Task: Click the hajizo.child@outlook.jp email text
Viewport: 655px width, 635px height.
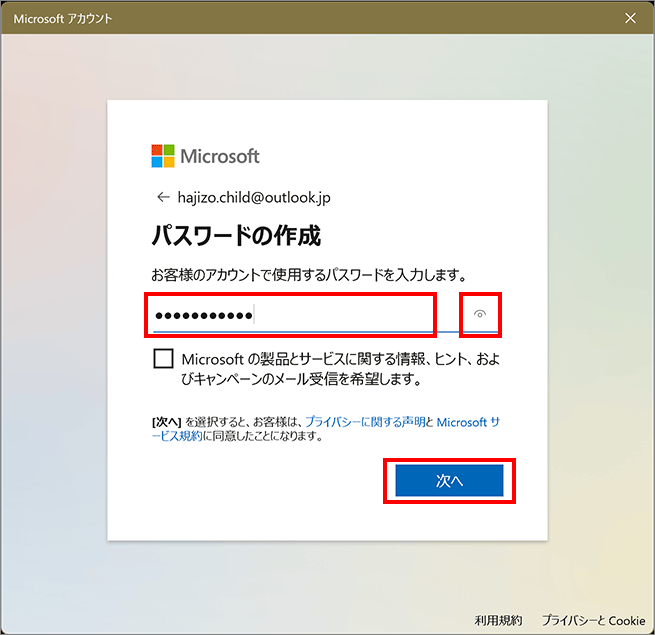Action: pyautogui.click(x=254, y=197)
